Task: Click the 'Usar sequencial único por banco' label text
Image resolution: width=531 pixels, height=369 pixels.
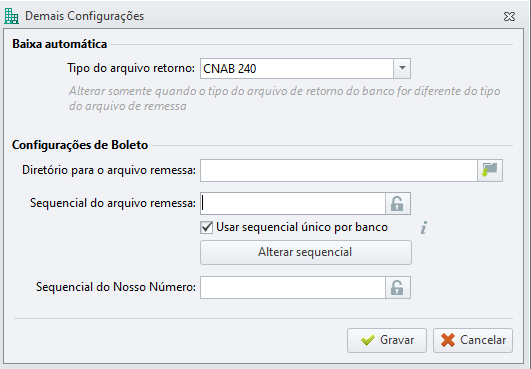Action: pos(302,227)
